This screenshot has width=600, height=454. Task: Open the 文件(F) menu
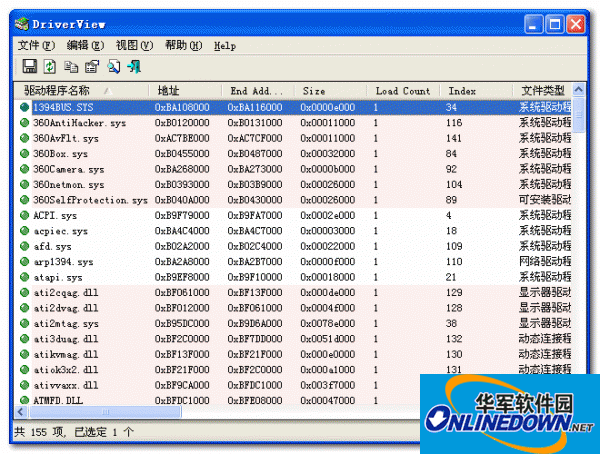tap(36, 46)
